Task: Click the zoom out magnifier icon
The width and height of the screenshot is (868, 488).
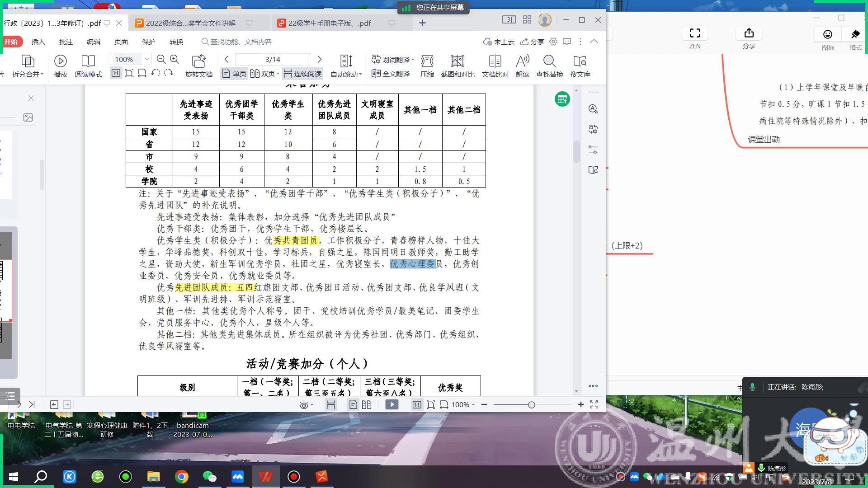Action: click(161, 59)
